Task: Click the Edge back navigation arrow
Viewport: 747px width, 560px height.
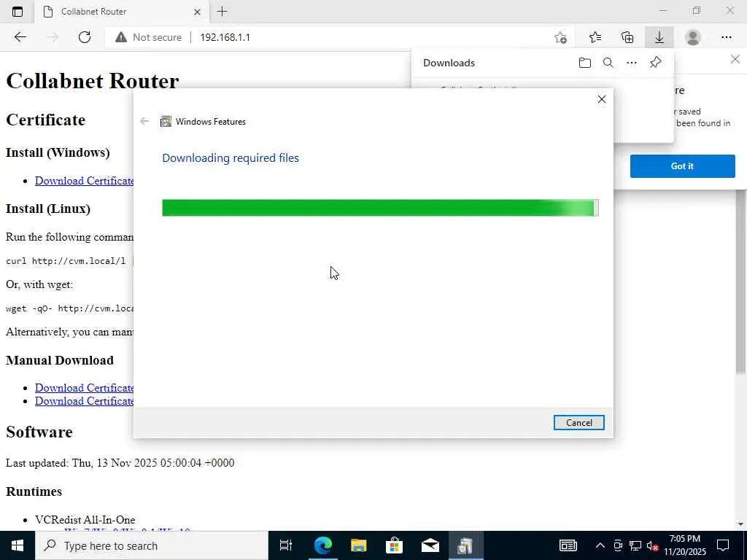Action: (x=20, y=37)
